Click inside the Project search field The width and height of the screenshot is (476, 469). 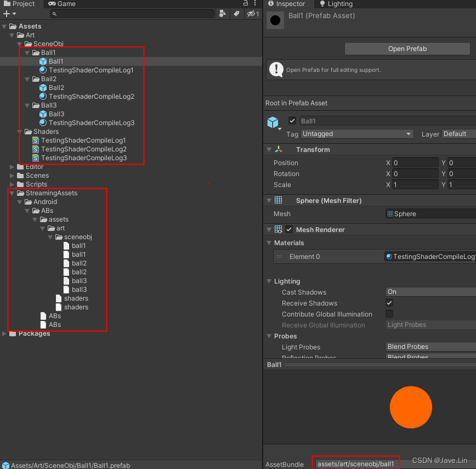coord(132,13)
